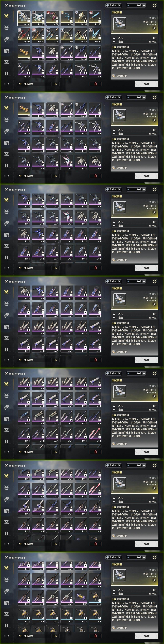The width and height of the screenshot is (164, 644).
Task: Click the yellow crossed-swords weapons tab in topmost sidebar
Action: click(7, 16)
